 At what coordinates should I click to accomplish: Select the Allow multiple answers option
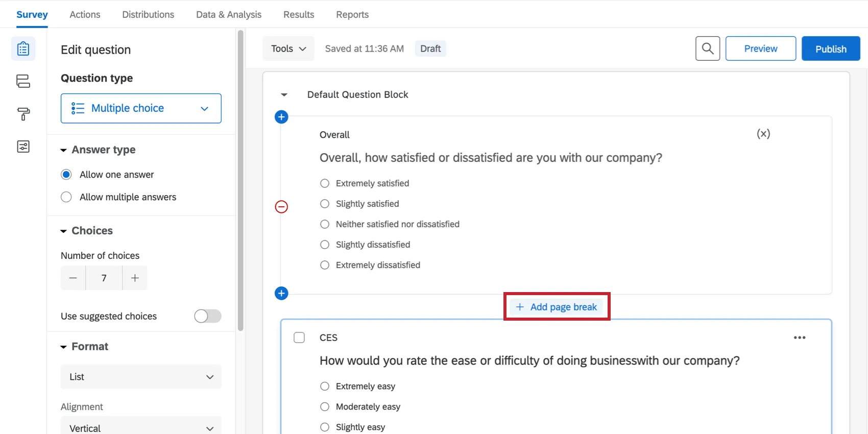click(66, 197)
